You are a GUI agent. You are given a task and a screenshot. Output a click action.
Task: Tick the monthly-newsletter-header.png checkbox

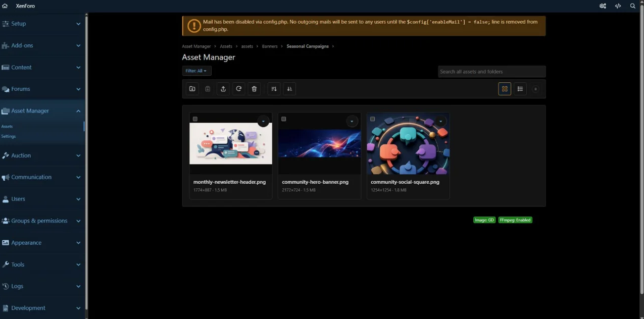(195, 119)
